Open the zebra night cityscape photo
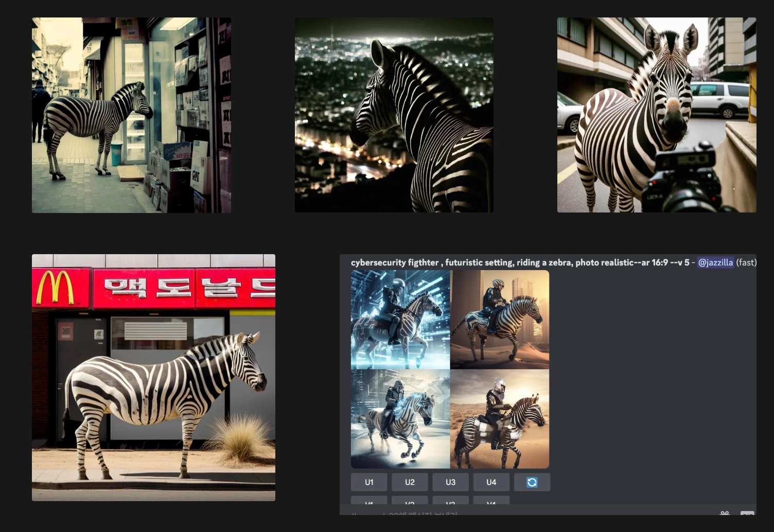 tap(394, 115)
